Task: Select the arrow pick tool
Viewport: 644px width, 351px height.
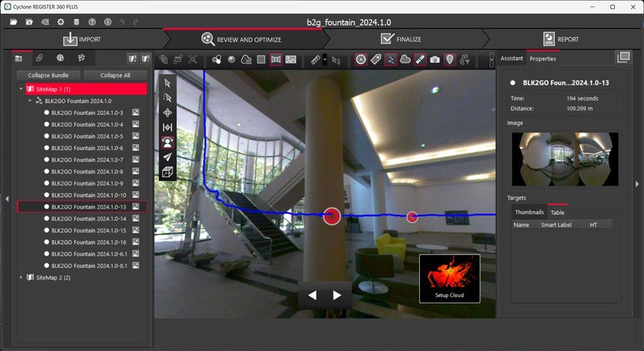Action: click(x=168, y=83)
